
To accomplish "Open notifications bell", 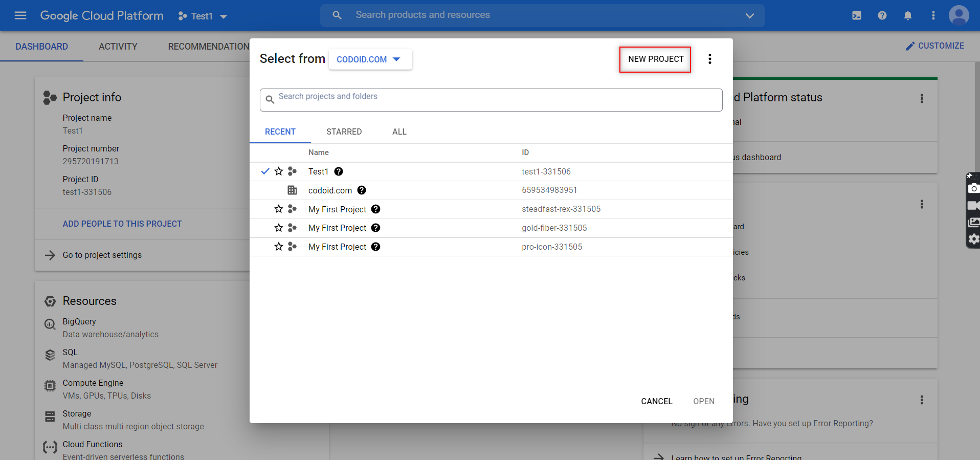I will click(x=908, y=15).
